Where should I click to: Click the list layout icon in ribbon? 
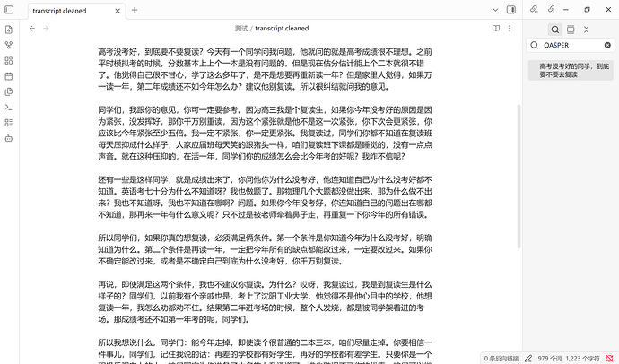click(x=9, y=123)
